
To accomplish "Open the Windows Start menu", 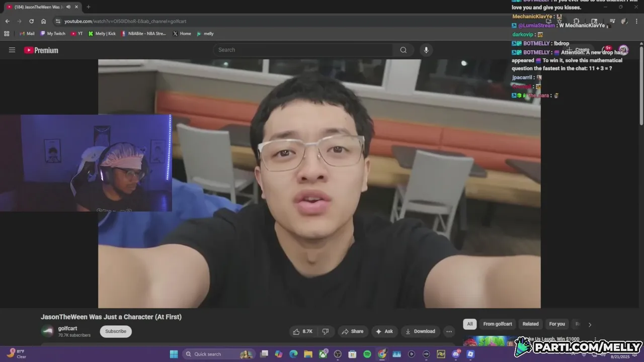I will [x=174, y=354].
